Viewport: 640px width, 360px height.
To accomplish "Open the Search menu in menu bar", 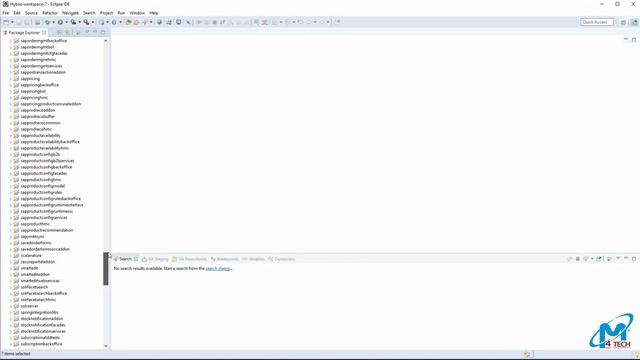I will [89, 13].
